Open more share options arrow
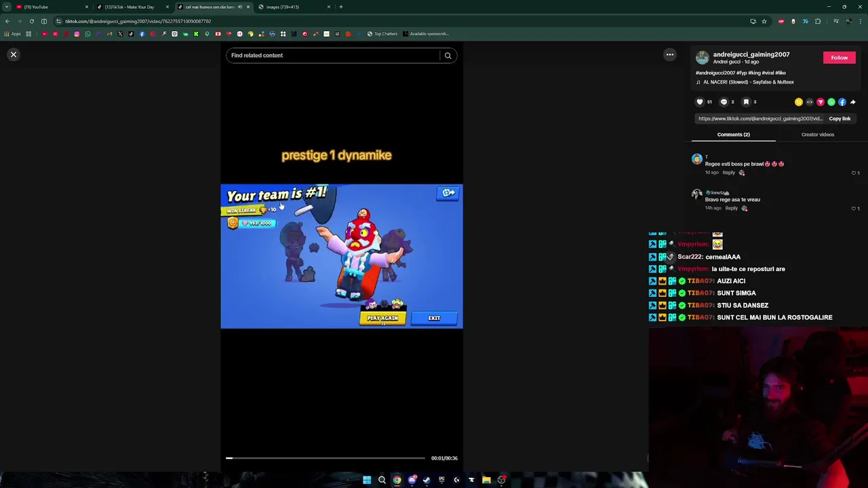Image resolution: width=868 pixels, height=488 pixels. coord(852,102)
